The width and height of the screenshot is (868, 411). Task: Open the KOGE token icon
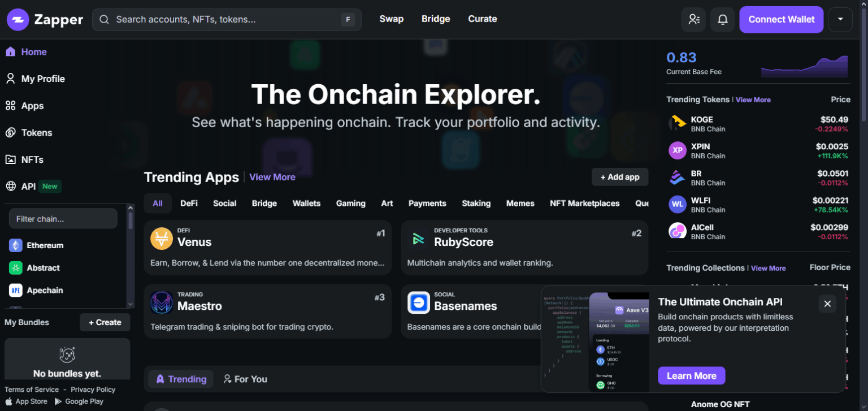tap(677, 123)
